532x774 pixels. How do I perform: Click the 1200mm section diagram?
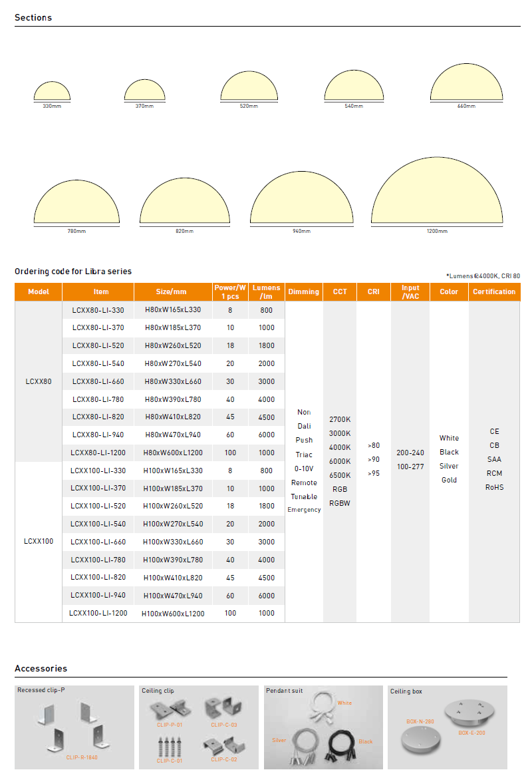pyautogui.click(x=437, y=192)
